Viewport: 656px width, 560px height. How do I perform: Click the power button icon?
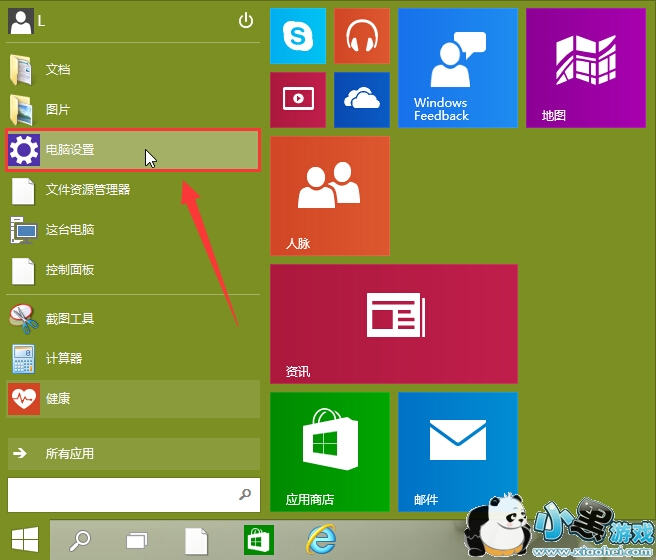[x=246, y=20]
